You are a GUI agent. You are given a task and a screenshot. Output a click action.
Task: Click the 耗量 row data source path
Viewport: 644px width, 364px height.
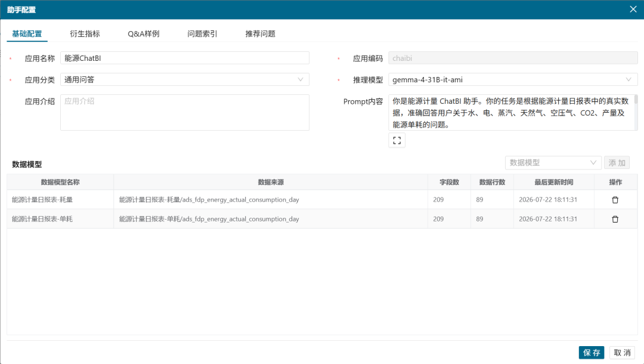(x=209, y=200)
